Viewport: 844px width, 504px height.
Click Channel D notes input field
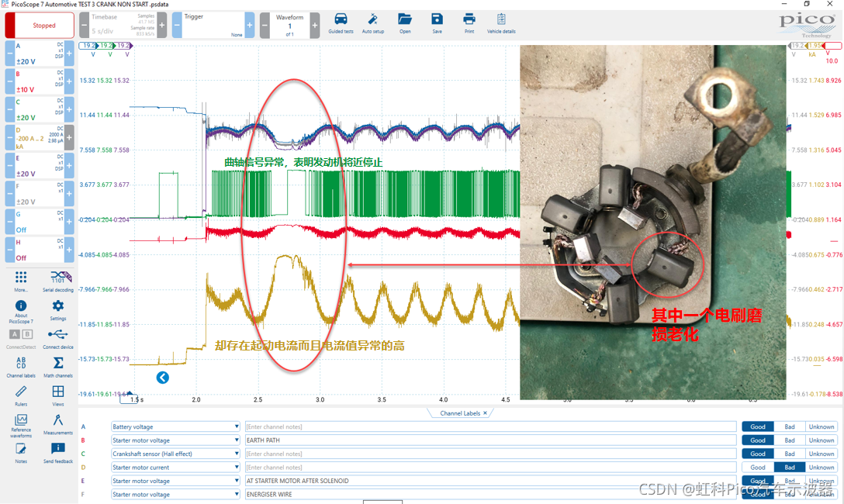[x=490, y=468]
